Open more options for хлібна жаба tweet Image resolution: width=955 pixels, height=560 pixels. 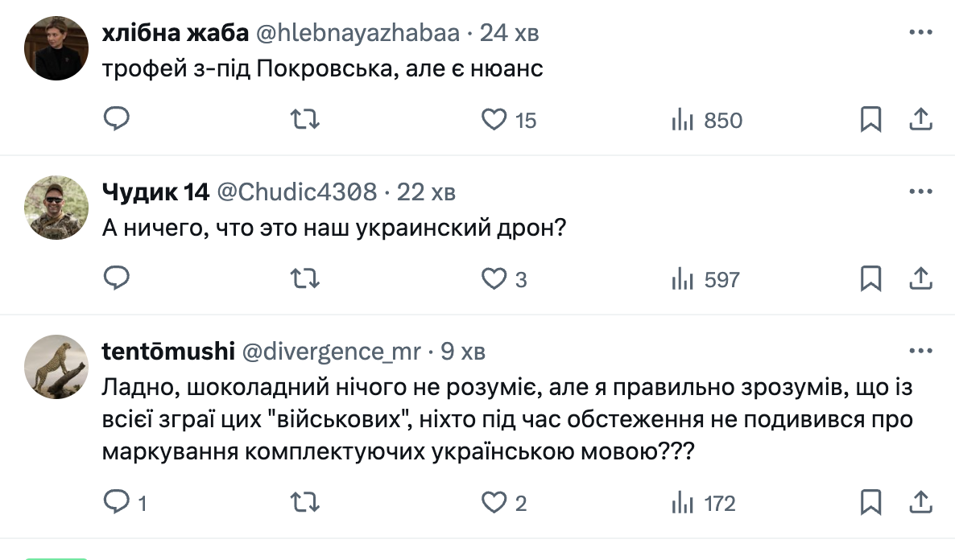[920, 33]
